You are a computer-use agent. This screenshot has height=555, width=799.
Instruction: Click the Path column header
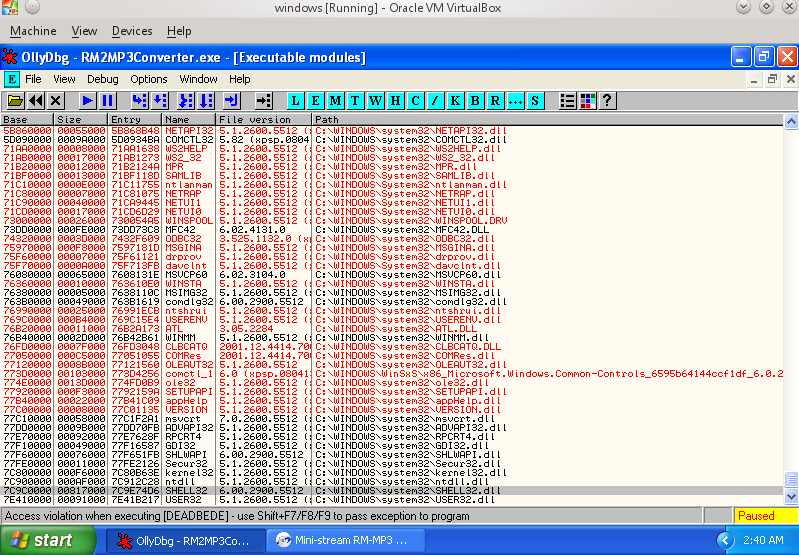547,120
